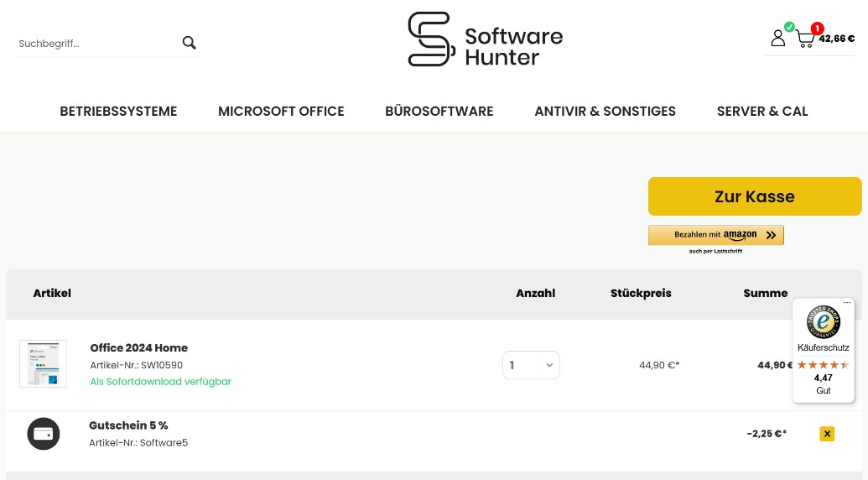This screenshot has height=480, width=868.
Task: Click the Stückpreis value 44,90 €*
Action: (659, 365)
